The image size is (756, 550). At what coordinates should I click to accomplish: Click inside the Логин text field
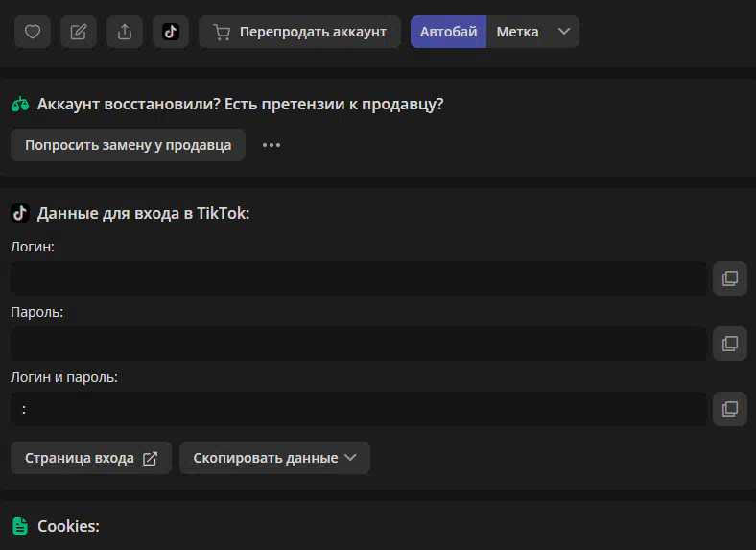pyautogui.click(x=358, y=278)
